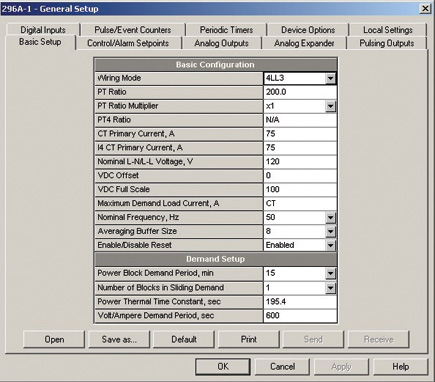Expand the Wiring Mode dropdown
The height and width of the screenshot is (382, 435).
click(330, 78)
